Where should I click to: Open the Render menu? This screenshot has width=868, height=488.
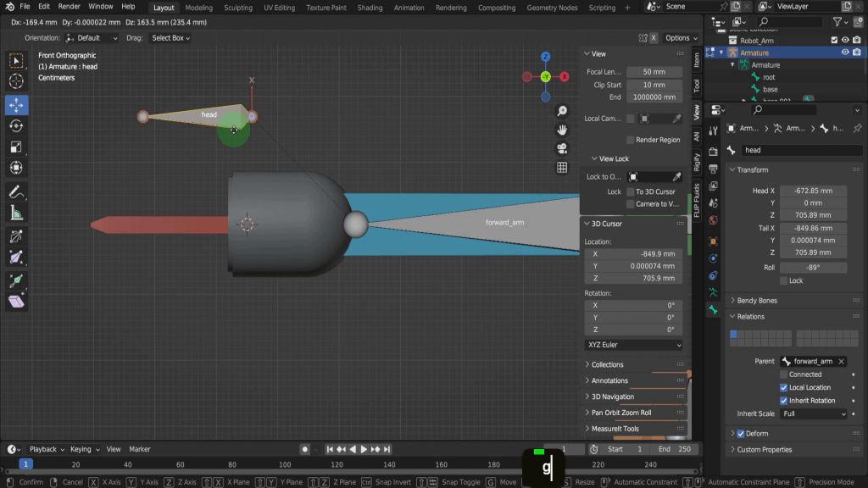70,7
